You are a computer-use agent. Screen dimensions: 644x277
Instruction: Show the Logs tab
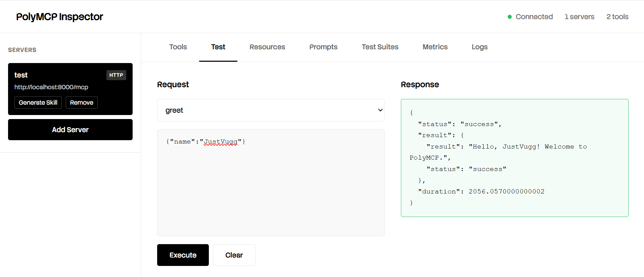(x=479, y=47)
